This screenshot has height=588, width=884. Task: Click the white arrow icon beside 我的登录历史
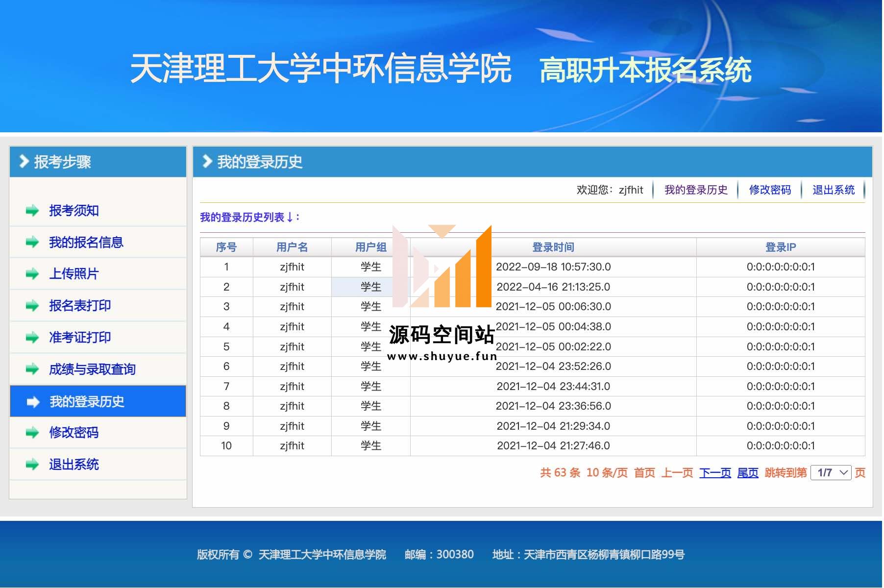(x=33, y=402)
